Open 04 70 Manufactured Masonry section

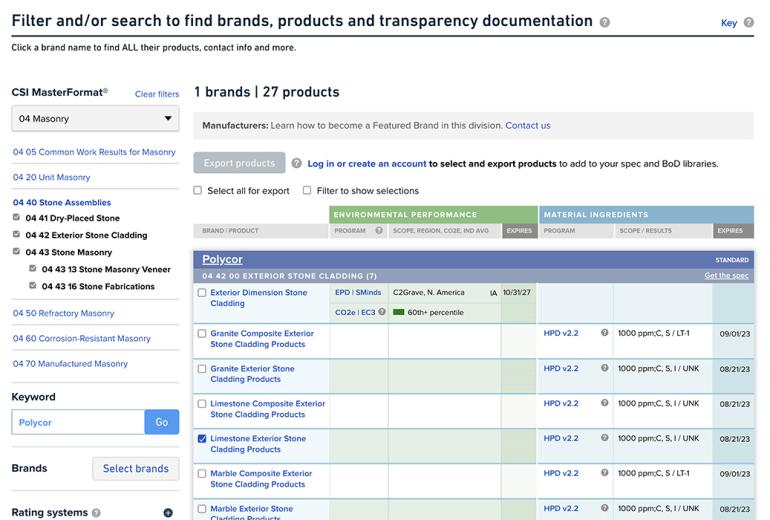70,364
